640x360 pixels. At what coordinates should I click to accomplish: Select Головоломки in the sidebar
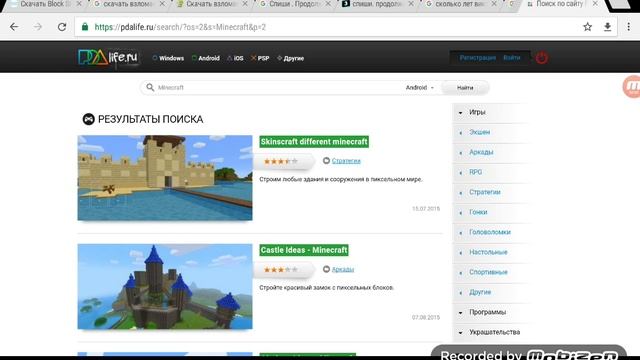coord(490,232)
